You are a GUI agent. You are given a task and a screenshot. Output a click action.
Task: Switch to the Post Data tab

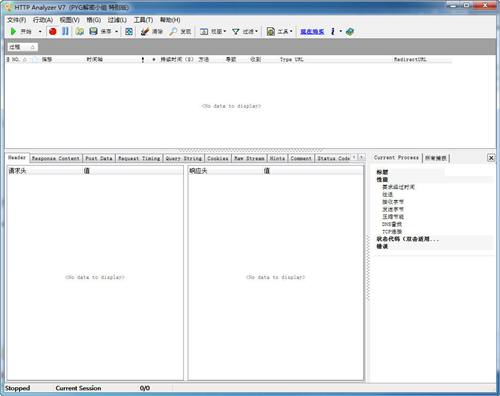pyautogui.click(x=99, y=158)
